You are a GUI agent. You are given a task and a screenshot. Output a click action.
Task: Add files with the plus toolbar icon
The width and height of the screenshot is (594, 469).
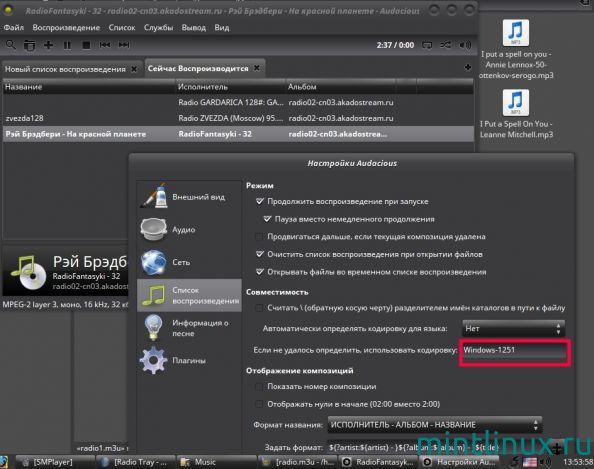(x=48, y=45)
